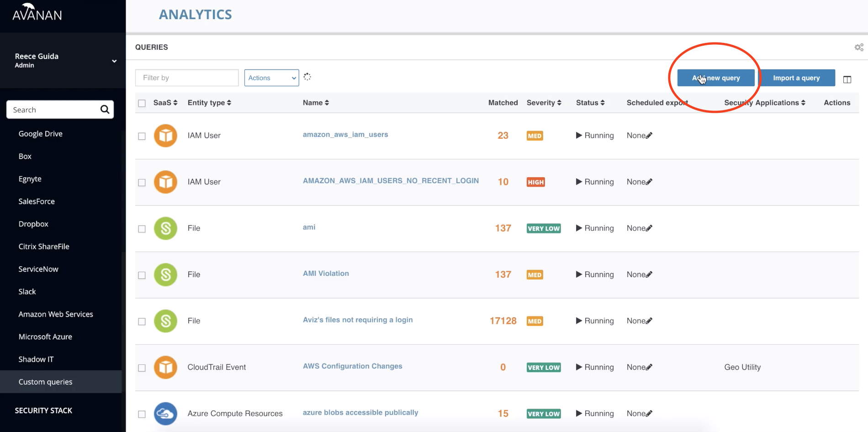Viewport: 868px width, 432px height.
Task: Open the AMI Violation query link
Action: click(326, 274)
